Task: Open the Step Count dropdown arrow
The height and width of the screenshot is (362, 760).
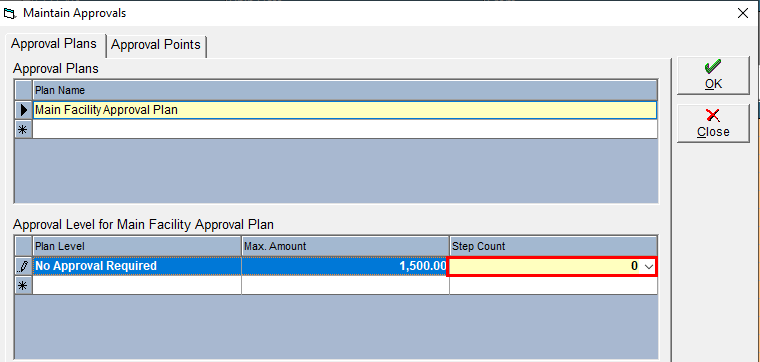Action: point(649,266)
